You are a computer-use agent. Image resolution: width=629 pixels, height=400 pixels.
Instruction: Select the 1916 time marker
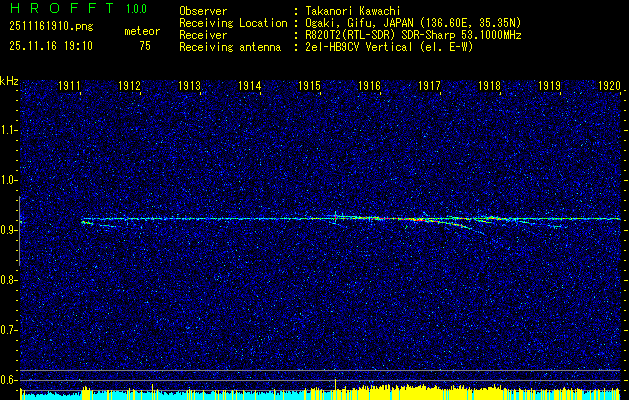pyautogui.click(x=370, y=87)
